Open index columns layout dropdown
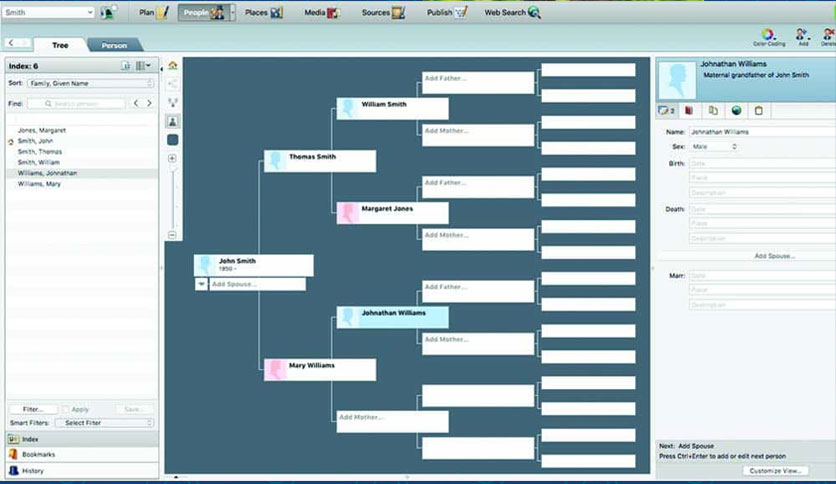 (x=143, y=66)
